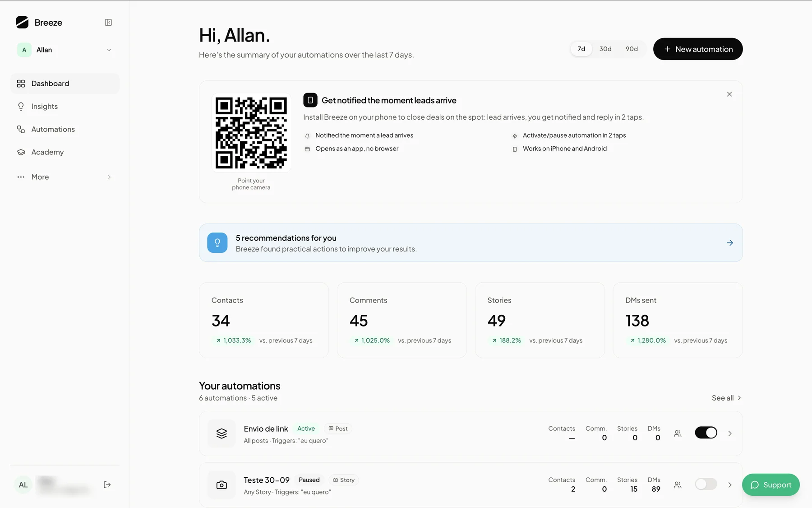Click the Story type tag

tap(344, 480)
